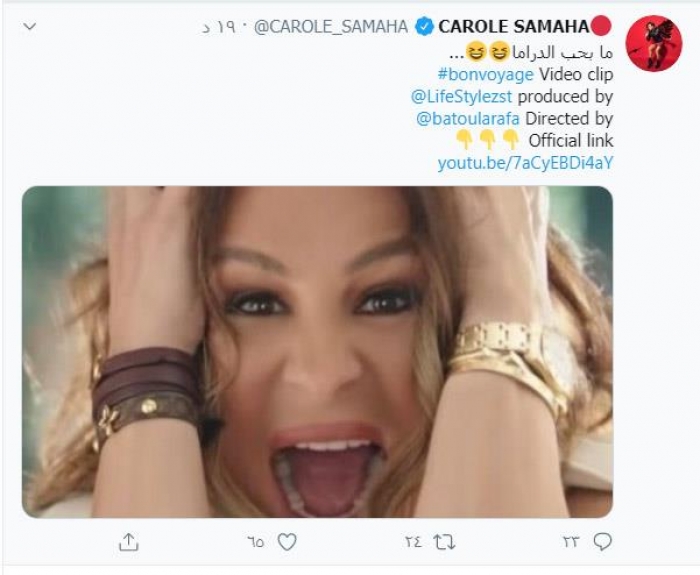
Task: Retweet using the retweet arrows icon
Action: click(444, 542)
